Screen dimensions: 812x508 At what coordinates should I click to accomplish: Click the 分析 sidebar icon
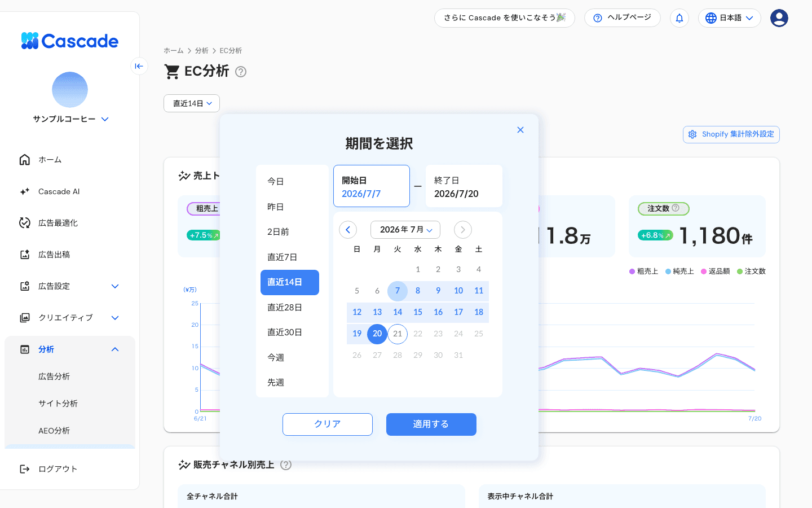point(25,349)
